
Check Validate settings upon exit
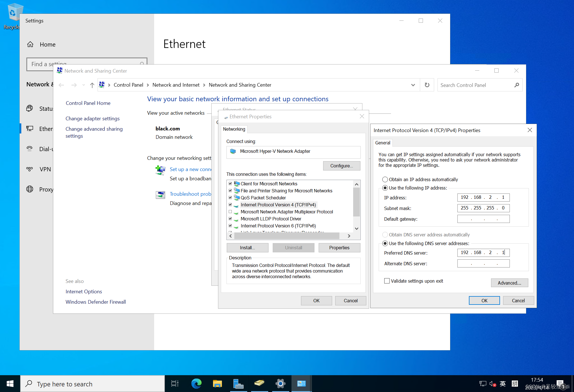pyautogui.click(x=387, y=281)
